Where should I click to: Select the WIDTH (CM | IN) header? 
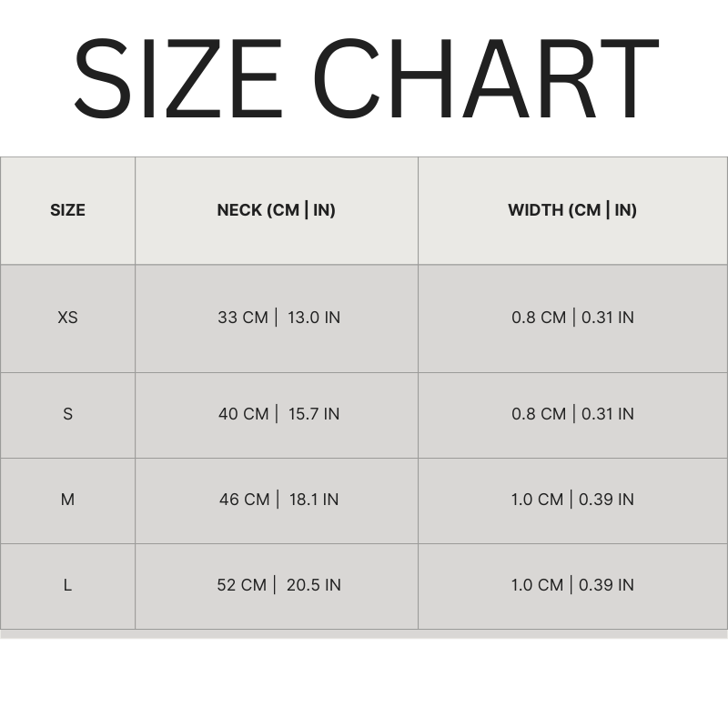572,210
